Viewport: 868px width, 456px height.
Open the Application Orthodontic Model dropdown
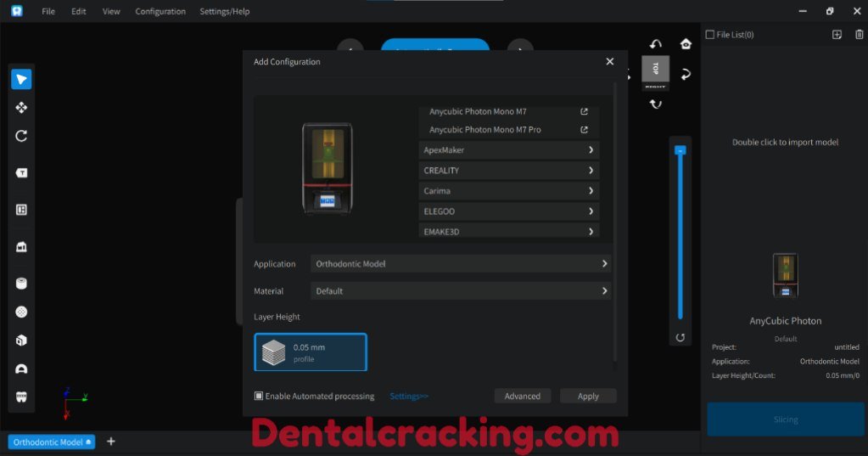tap(461, 264)
